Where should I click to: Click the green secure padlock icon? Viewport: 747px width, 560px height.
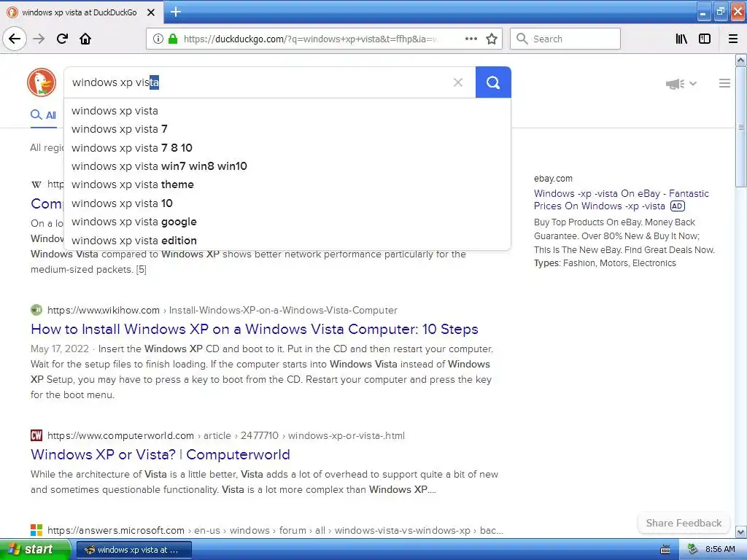pos(173,39)
